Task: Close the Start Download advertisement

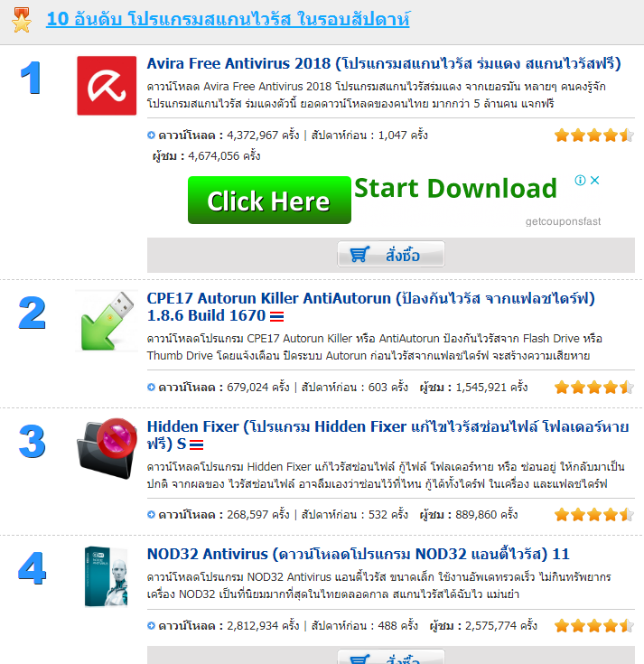Action: tap(595, 181)
